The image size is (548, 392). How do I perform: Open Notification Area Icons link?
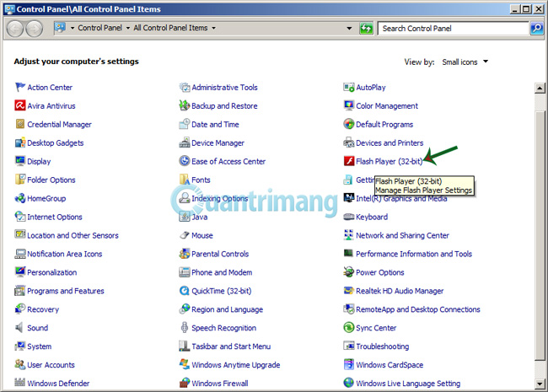point(65,254)
